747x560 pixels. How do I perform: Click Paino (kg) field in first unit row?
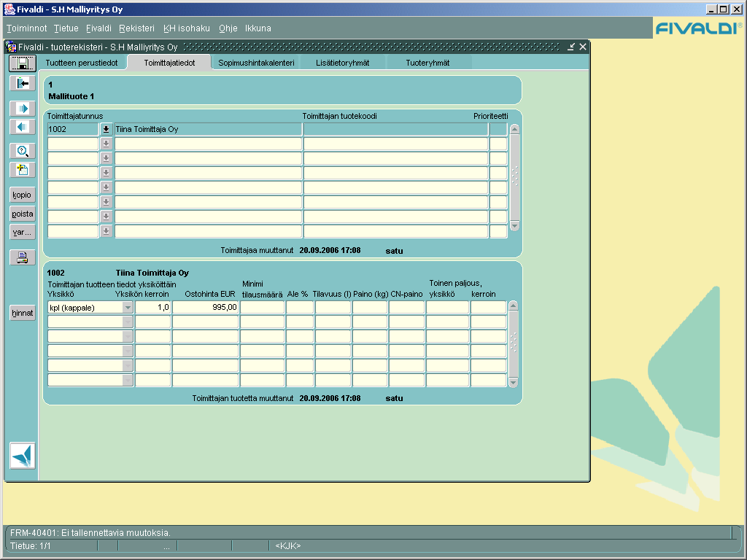(370, 307)
